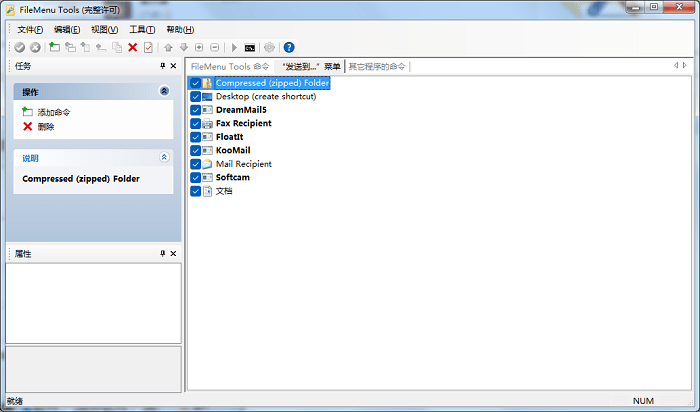
Task: Click the 文档 document icon
Action: pos(207,191)
